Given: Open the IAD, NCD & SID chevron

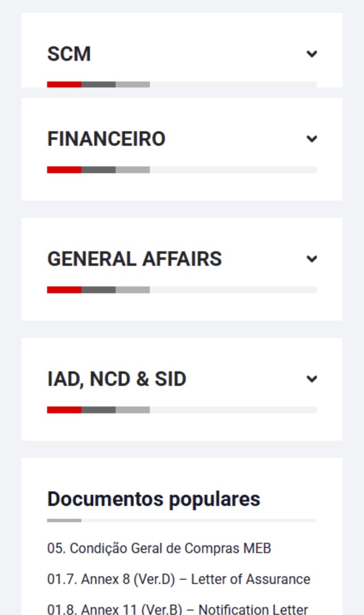Looking at the screenshot, I should [x=311, y=379].
